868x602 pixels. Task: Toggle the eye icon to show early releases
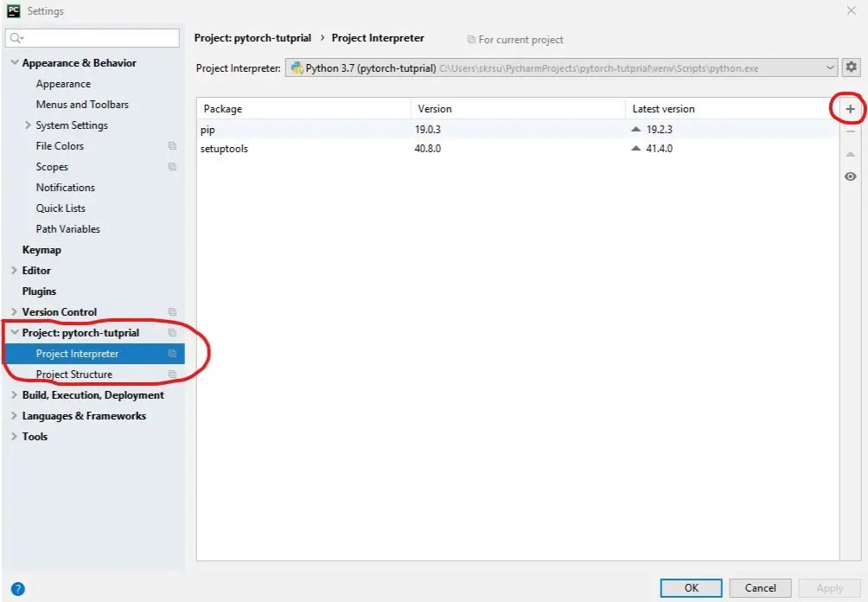(850, 176)
